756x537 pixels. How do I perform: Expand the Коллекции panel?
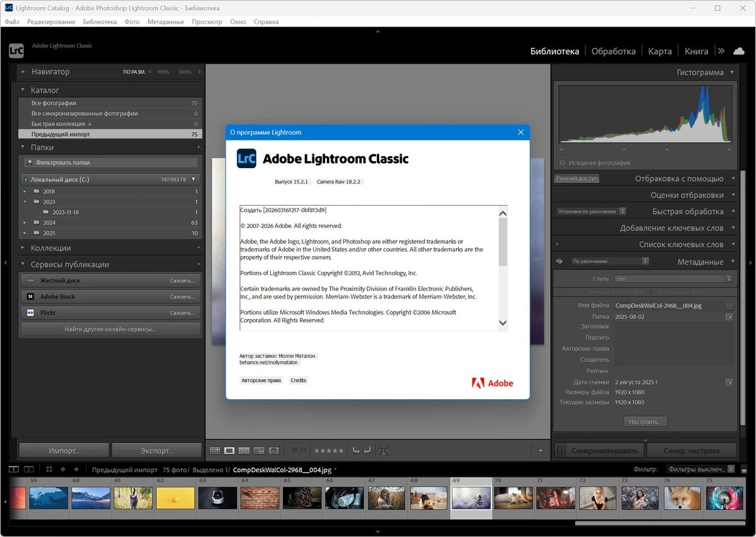(23, 248)
